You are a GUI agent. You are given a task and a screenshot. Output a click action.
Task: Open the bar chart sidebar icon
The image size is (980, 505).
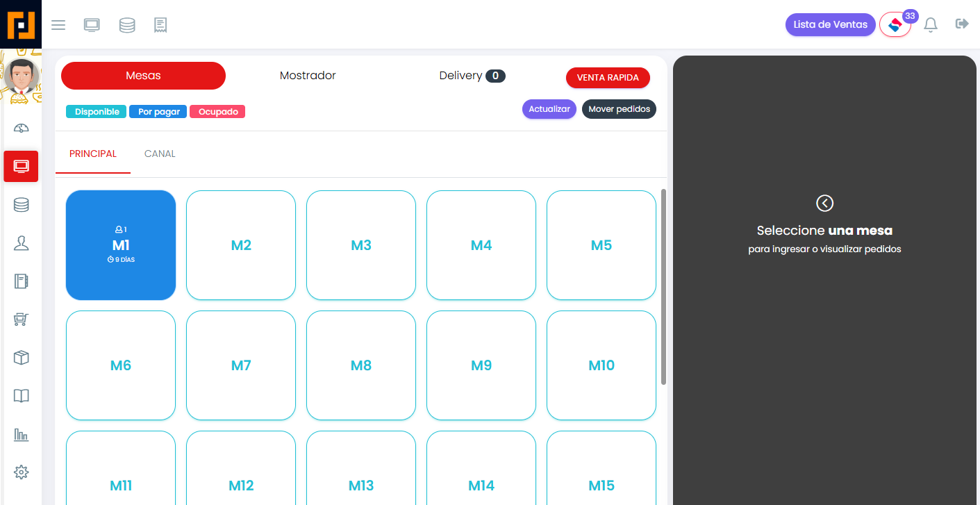pos(21,435)
